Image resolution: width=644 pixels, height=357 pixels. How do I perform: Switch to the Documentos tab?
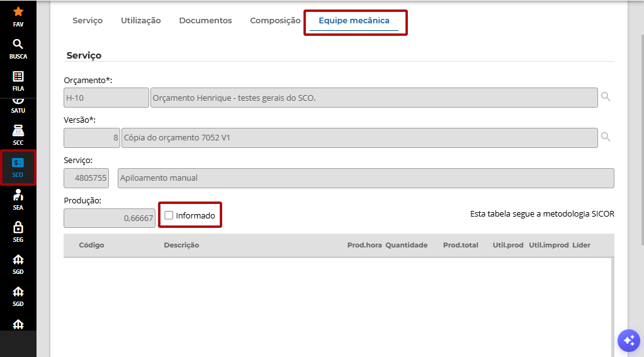(x=205, y=21)
